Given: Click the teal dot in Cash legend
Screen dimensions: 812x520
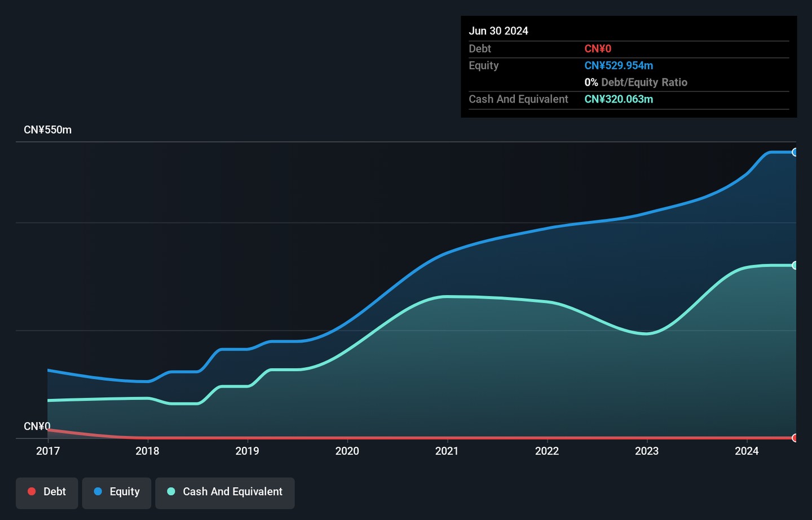Looking at the screenshot, I should (x=171, y=492).
